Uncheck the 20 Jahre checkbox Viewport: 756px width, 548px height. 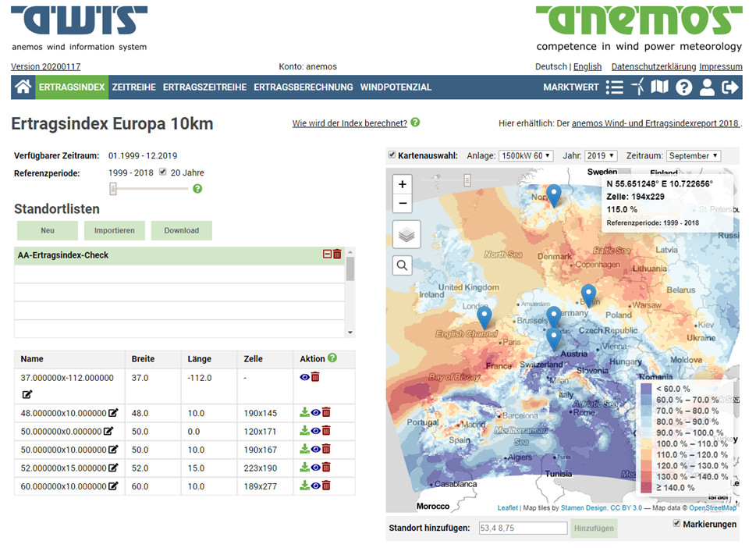(x=163, y=173)
